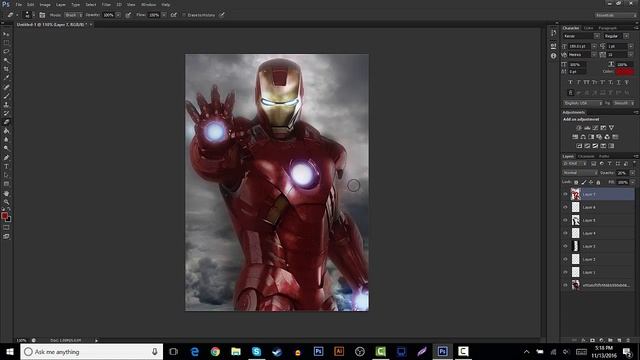Hide Layer 1 with its eye icon
Image resolution: width=640 pixels, height=360 pixels.
(565, 272)
